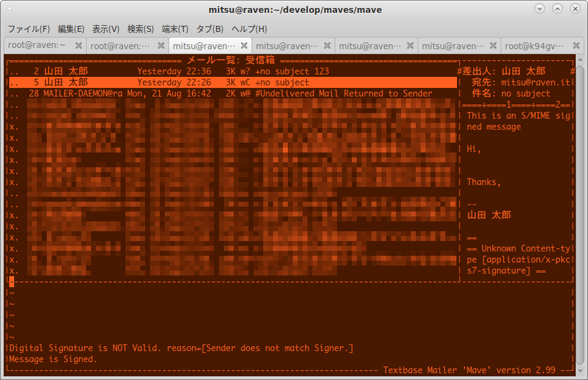Click the X on the second root@raven tab
Viewport: 588px width, 380px height.
161,46
